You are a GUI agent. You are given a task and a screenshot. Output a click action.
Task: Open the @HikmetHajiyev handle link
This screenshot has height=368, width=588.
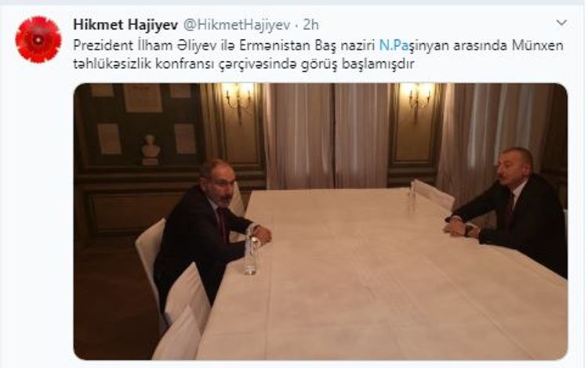pos(237,25)
